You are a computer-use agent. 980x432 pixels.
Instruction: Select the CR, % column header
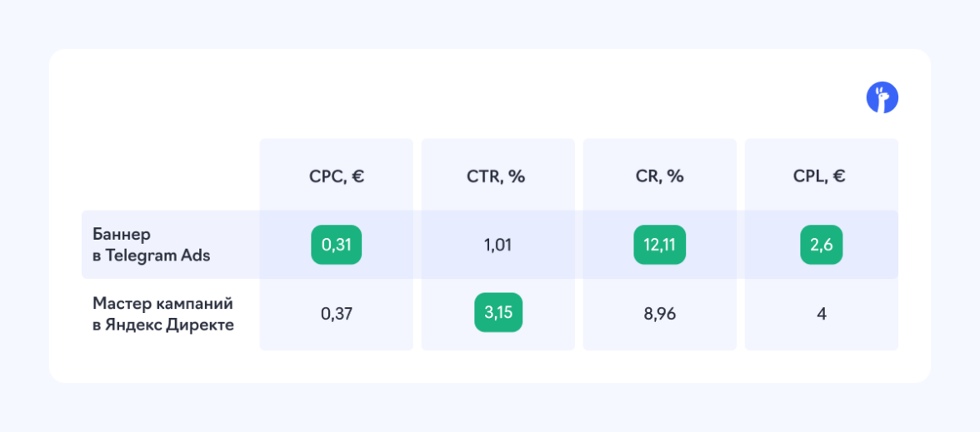click(x=659, y=176)
